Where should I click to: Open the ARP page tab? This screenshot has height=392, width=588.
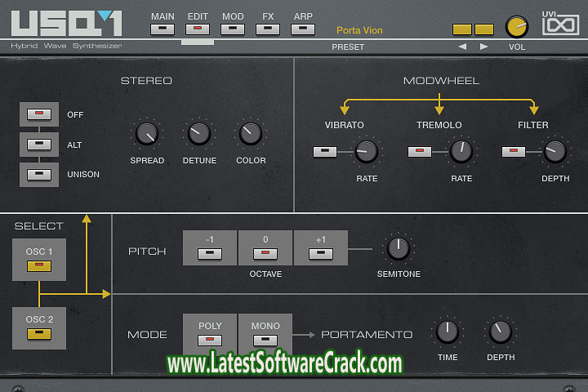(303, 29)
